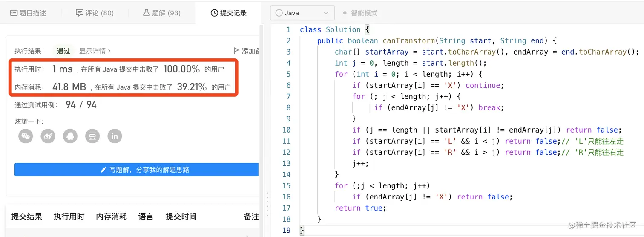Click the 语言 column header

coord(146,217)
